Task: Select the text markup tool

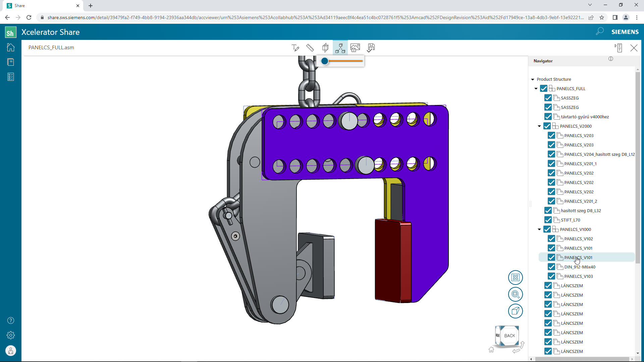Action: coord(295,48)
